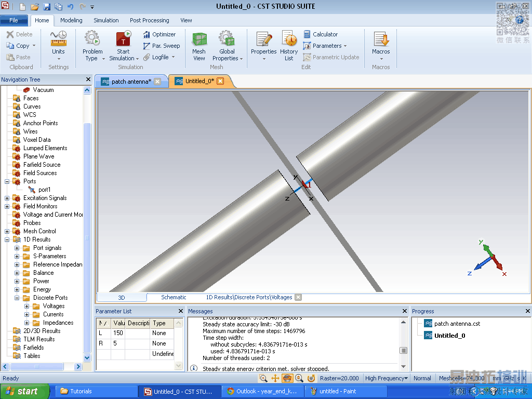
Task: Close the Parameter List panel
Action: 181,311
